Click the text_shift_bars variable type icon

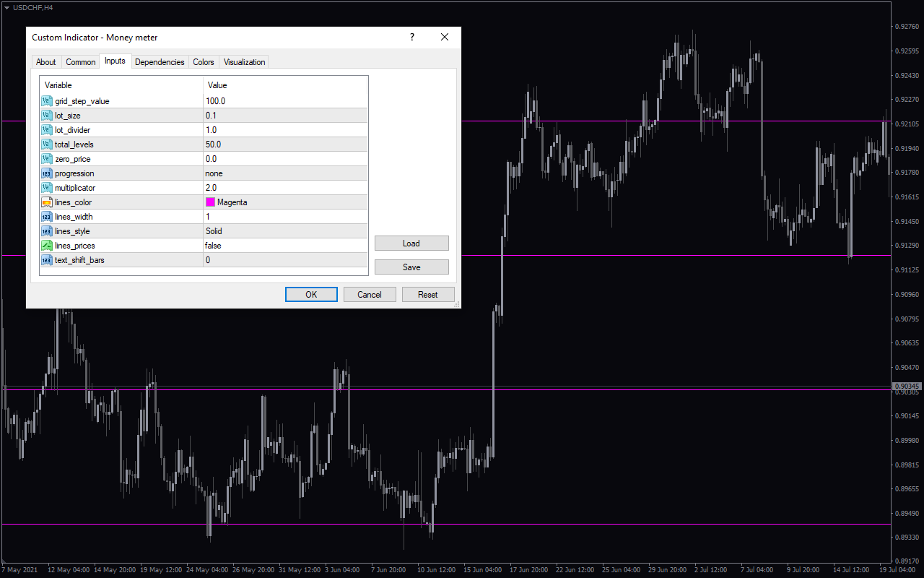coord(47,260)
